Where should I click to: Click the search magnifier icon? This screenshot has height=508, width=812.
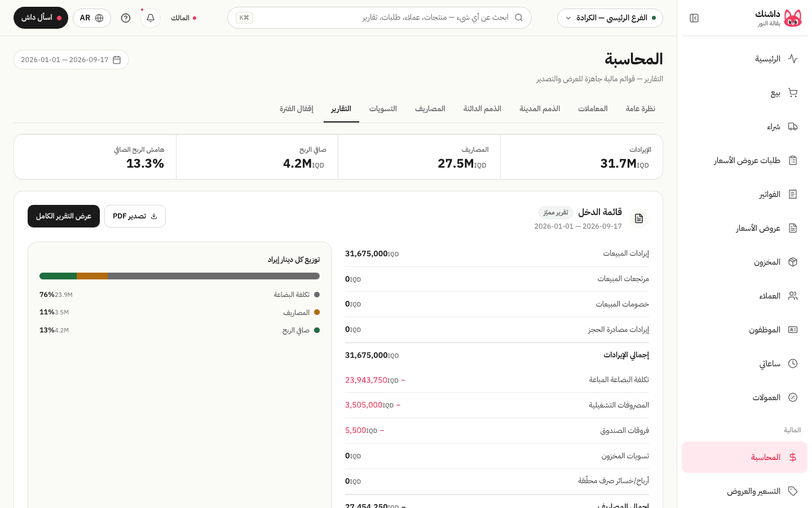pos(519,17)
